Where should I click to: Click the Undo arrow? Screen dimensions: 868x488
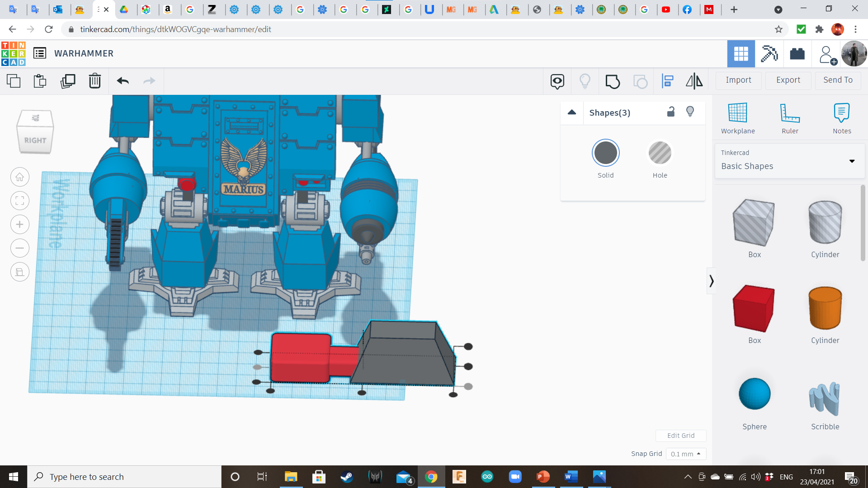click(x=123, y=81)
